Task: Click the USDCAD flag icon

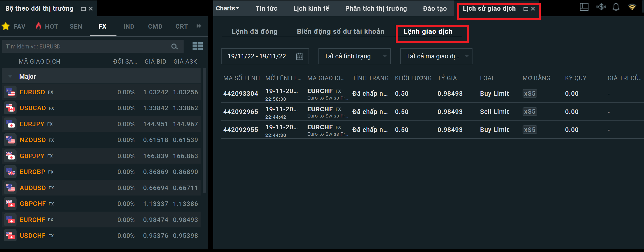Action: click(10, 108)
